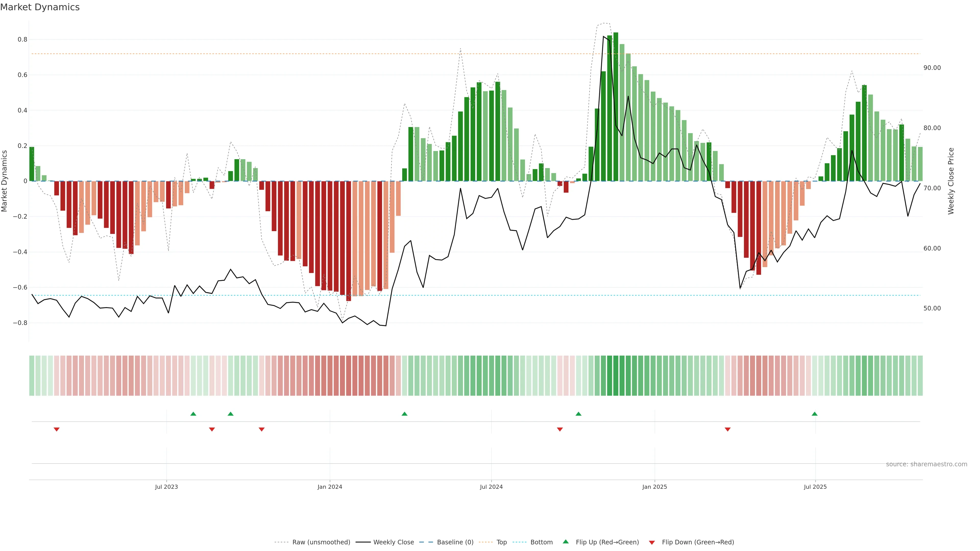Click the leftmost red flip-down triangle marker
The width and height of the screenshot is (980, 551).
[57, 429]
